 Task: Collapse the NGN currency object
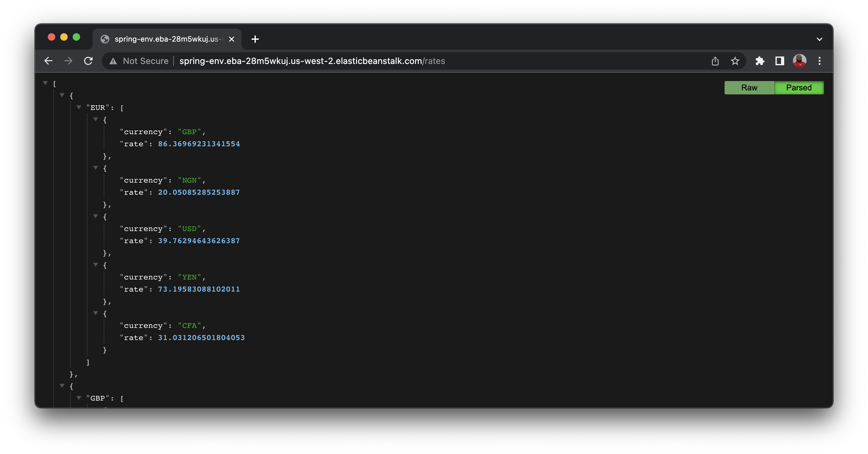(96, 168)
